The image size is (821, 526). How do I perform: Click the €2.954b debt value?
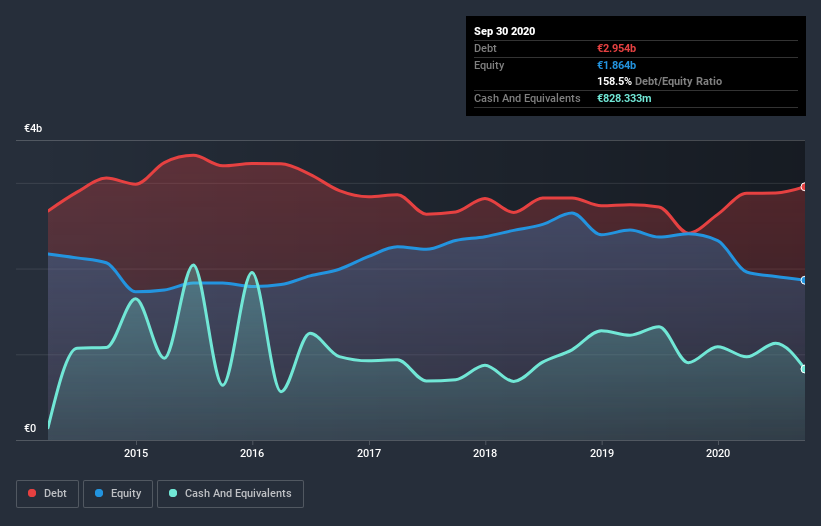[x=617, y=48]
